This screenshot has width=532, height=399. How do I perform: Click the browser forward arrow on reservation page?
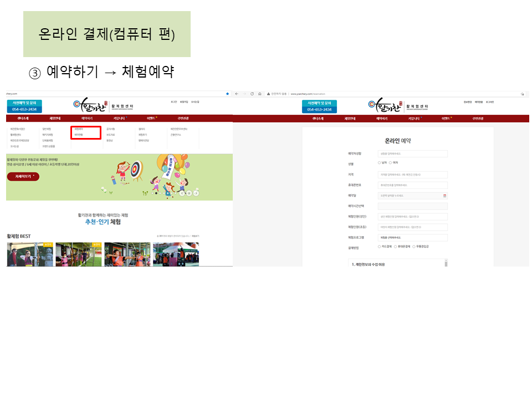(x=244, y=94)
